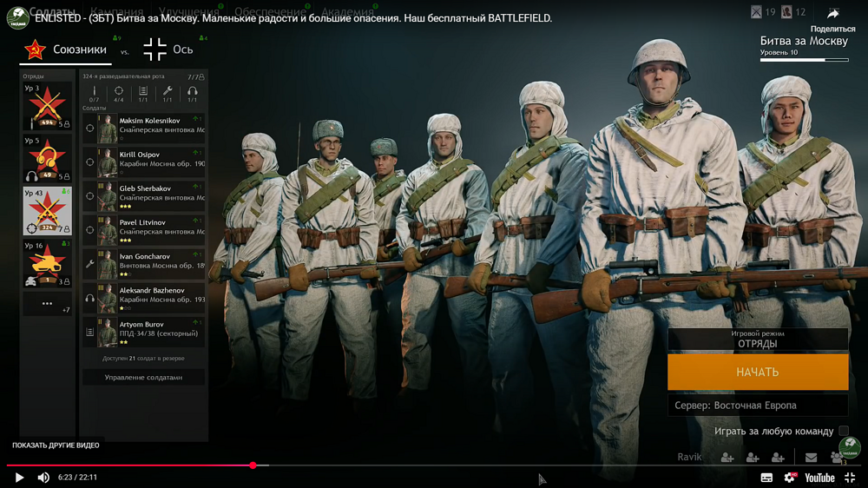Open the Управление солдатами panel
Viewport: 868px width, 488px height.
click(143, 378)
